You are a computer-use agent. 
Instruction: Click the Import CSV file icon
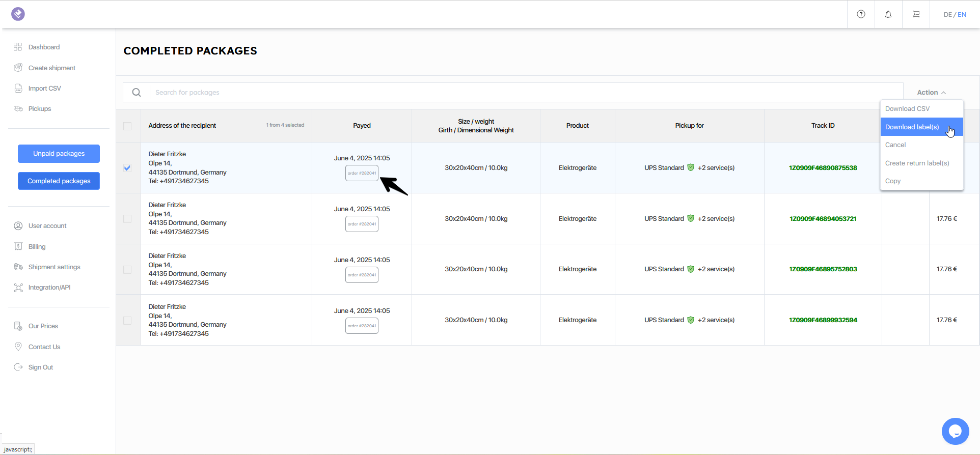click(x=18, y=88)
